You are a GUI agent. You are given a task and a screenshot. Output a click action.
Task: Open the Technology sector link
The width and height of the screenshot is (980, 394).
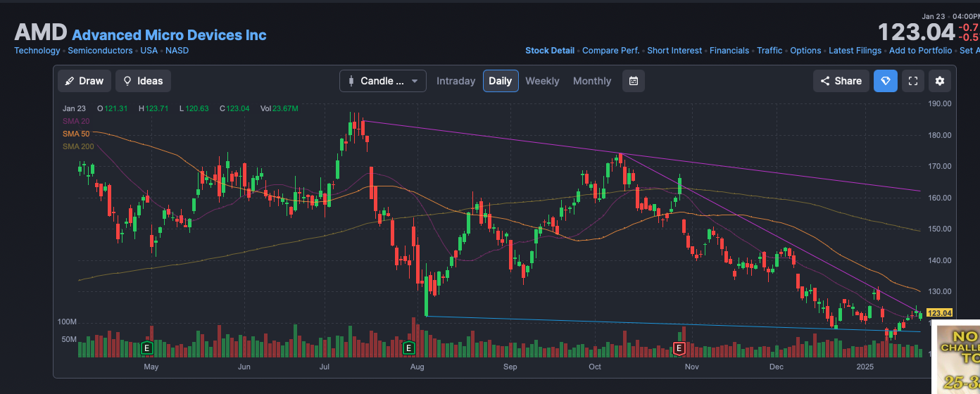tap(37, 51)
